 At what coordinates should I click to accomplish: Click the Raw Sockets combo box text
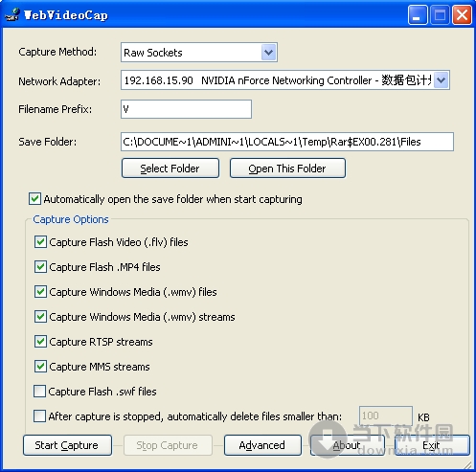tap(153, 53)
